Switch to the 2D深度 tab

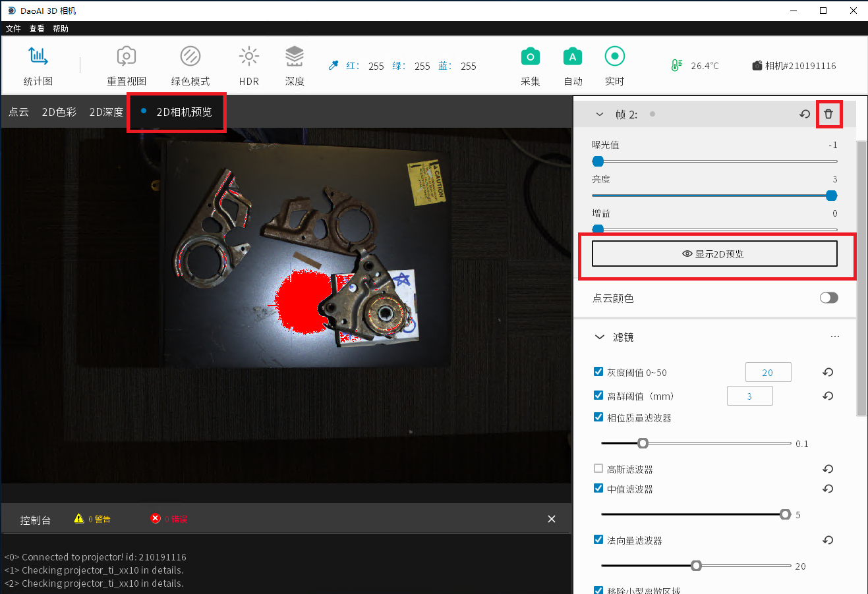[106, 112]
